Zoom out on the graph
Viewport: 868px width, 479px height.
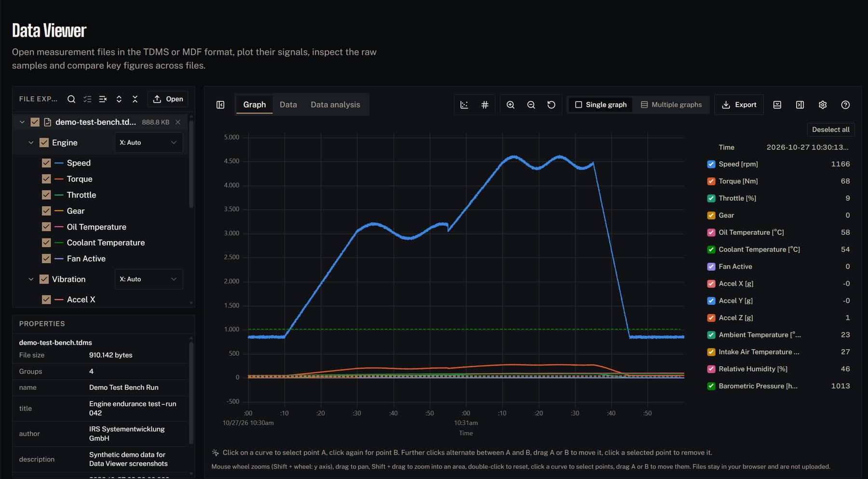(x=531, y=105)
